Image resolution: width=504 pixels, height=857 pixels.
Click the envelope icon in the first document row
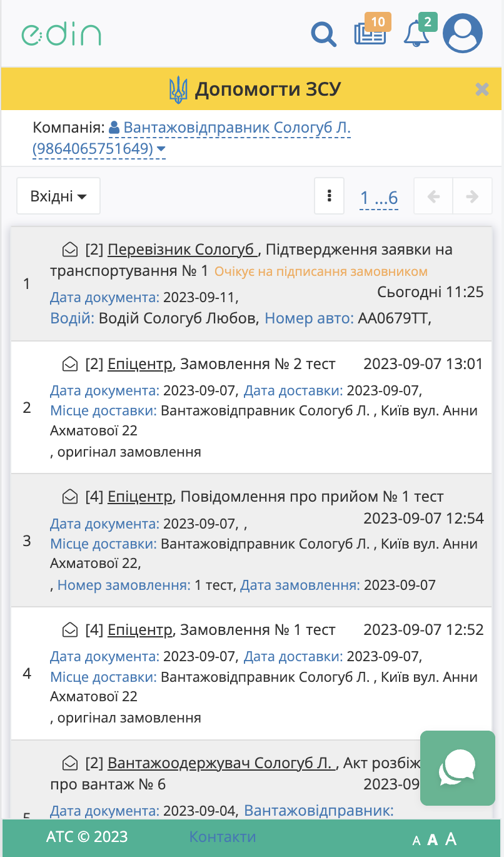click(x=70, y=250)
